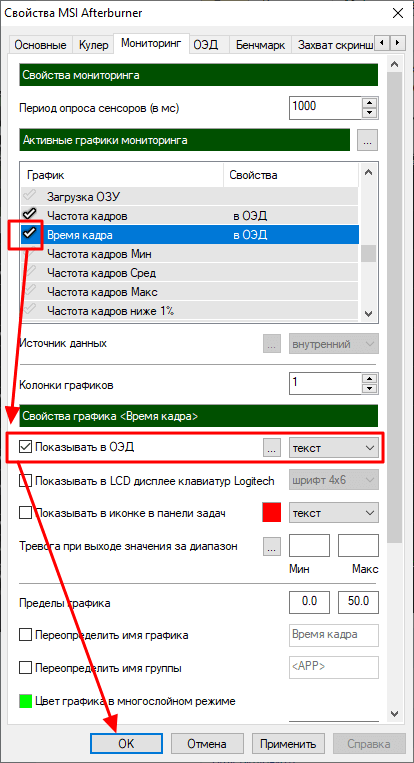Viewport: 414px width, 763px height.
Task: Pick the red taskbar icon color swatch
Action: (x=271, y=513)
